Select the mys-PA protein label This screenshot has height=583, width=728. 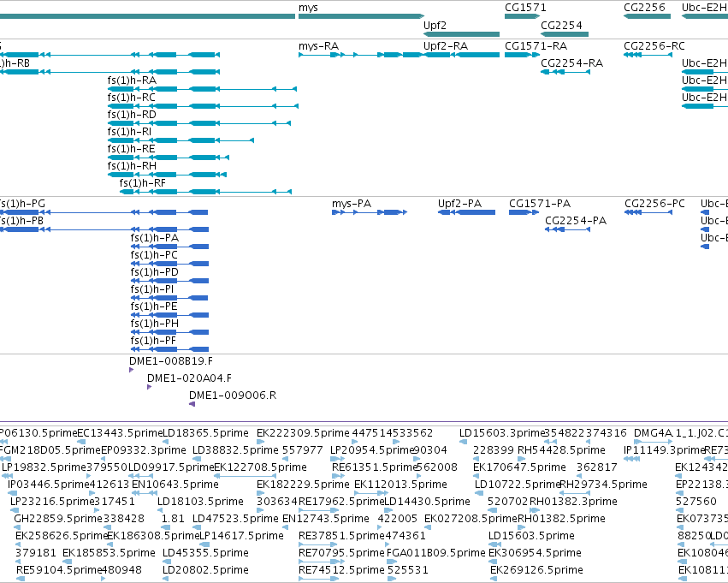tap(352, 204)
